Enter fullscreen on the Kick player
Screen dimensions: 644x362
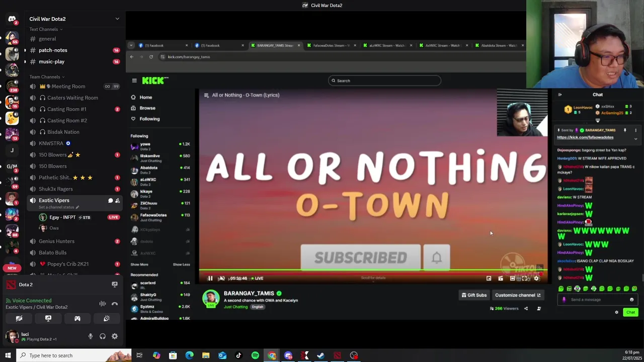525,278
